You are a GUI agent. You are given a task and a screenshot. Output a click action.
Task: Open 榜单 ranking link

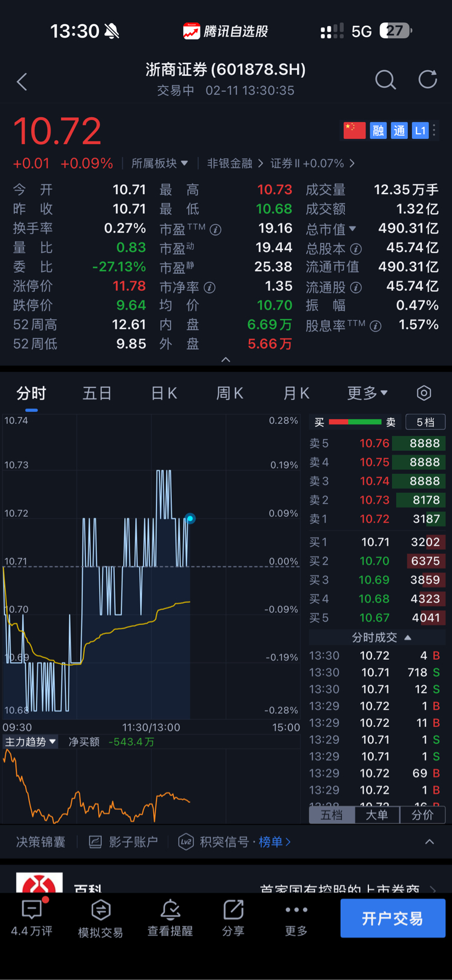click(x=275, y=842)
